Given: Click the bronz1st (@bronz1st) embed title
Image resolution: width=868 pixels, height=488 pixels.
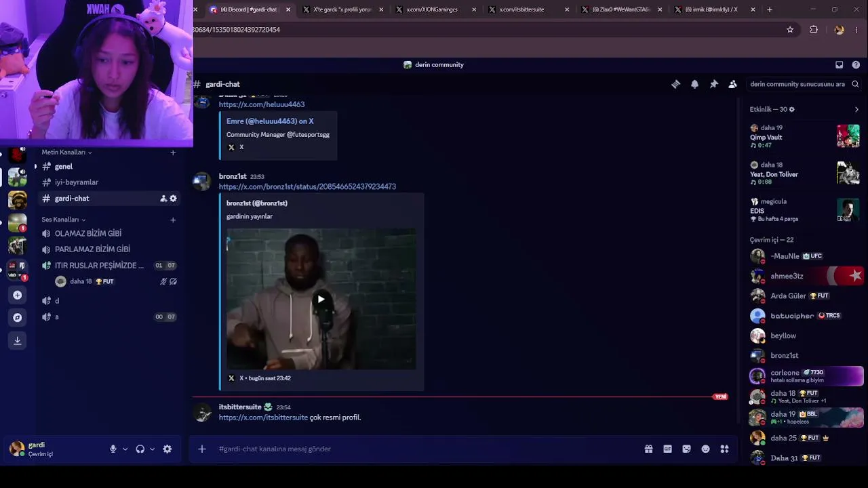Looking at the screenshot, I should (257, 203).
